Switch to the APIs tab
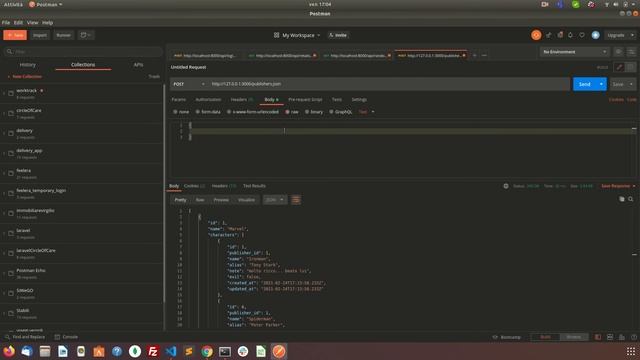 click(138, 65)
